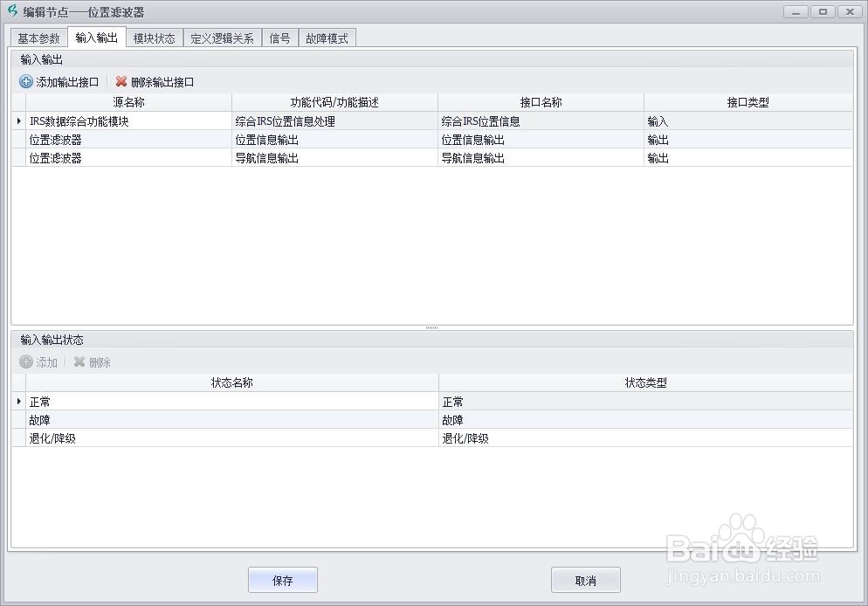The image size is (868, 606).
Task: Select 位置滤波器 in the 位置信息输出 row
Action: click(x=128, y=140)
